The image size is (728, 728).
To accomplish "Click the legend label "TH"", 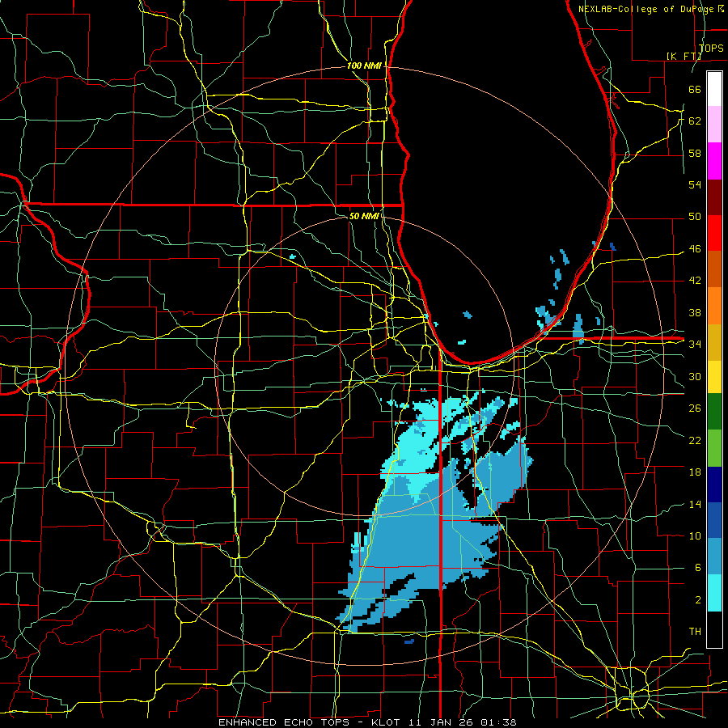I will click(695, 632).
